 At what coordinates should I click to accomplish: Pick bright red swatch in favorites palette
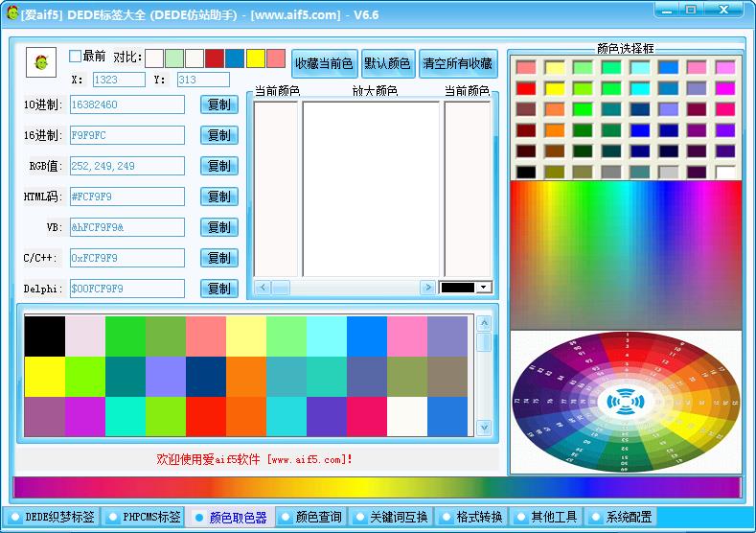206,417
